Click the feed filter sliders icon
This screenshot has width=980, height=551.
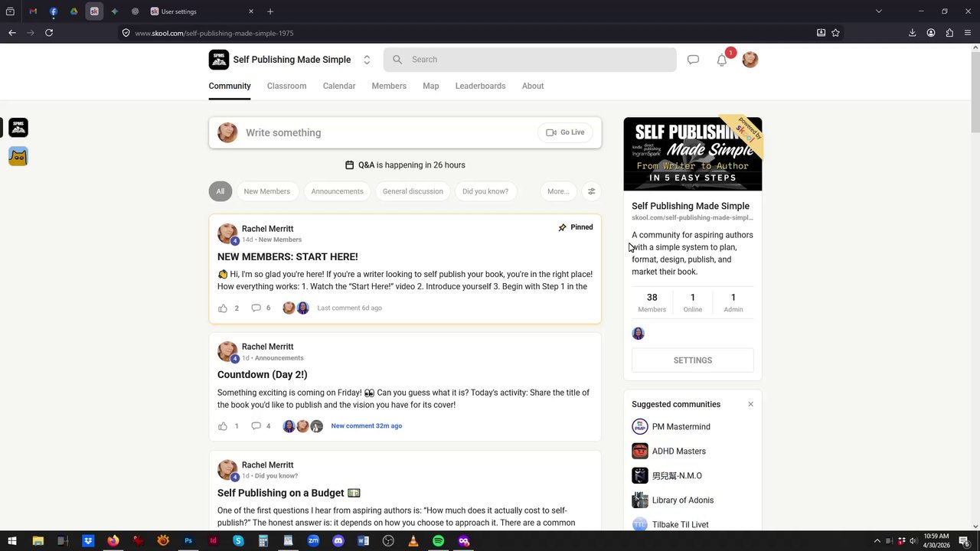point(591,191)
